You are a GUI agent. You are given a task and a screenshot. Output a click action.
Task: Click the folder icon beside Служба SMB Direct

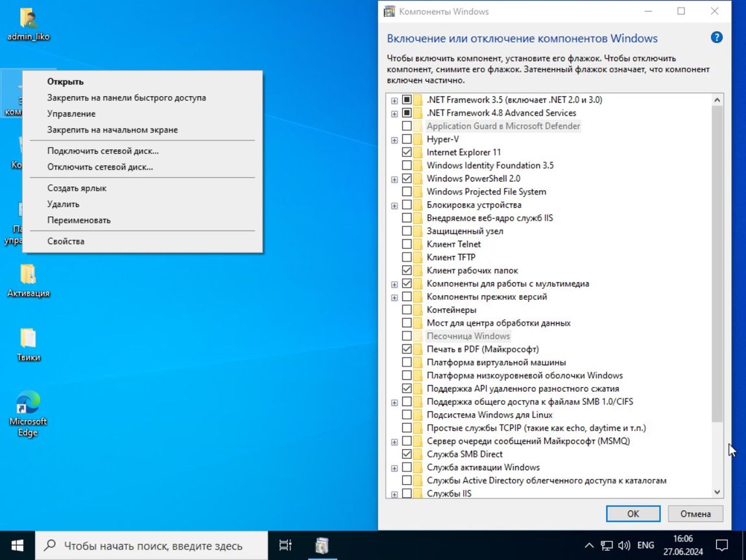point(418,454)
